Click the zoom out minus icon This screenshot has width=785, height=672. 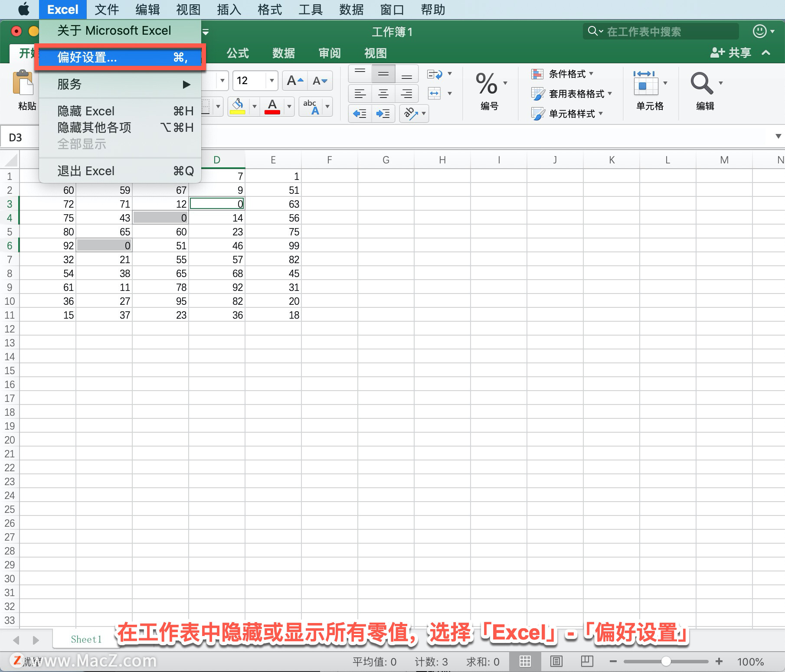[613, 662]
